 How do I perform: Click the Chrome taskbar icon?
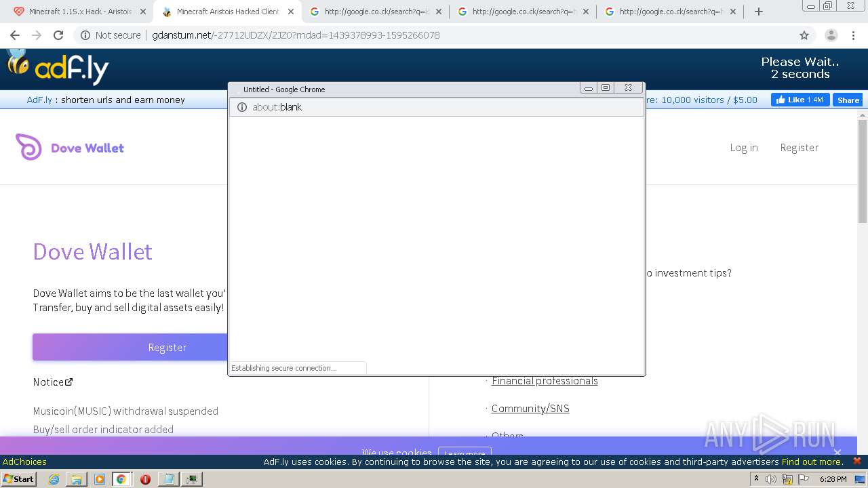point(121,479)
